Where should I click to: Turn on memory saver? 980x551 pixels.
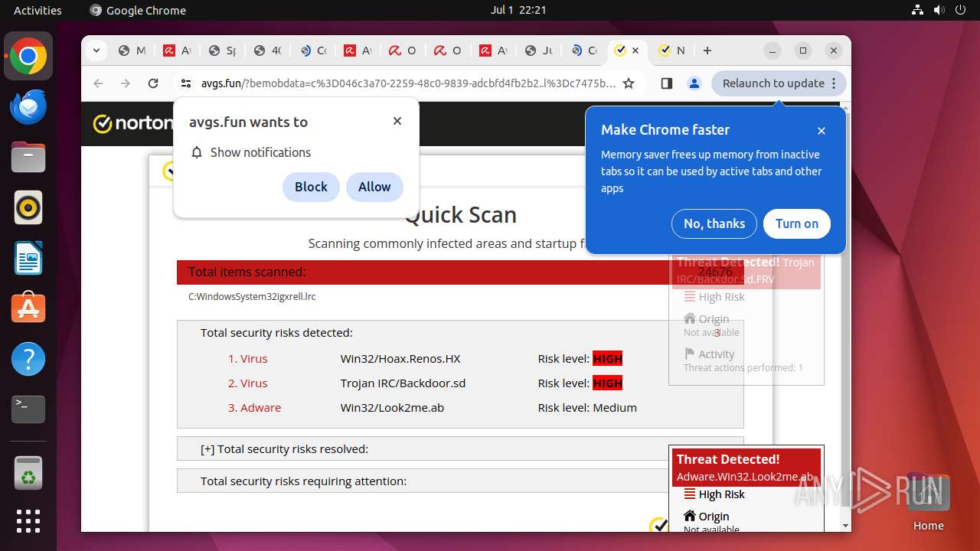point(797,223)
